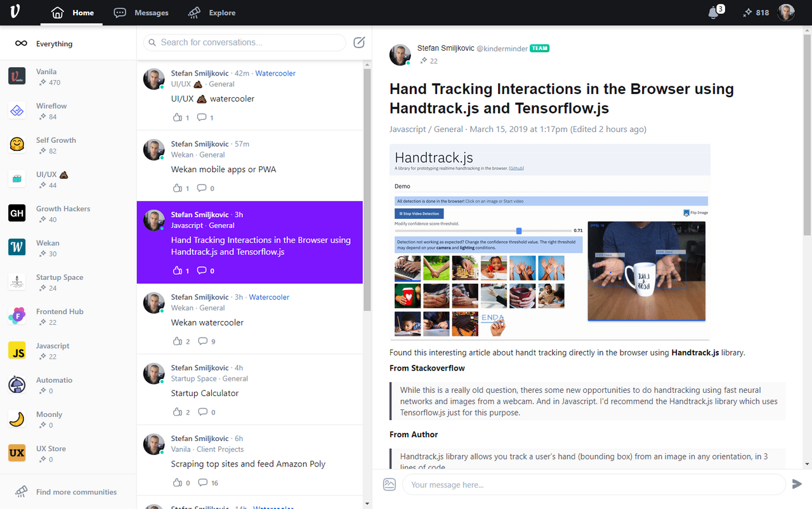Open the Javascript community

point(68,351)
